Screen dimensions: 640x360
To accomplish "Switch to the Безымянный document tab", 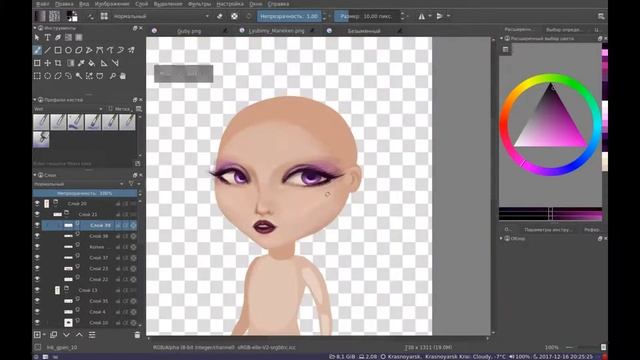I will pyautogui.click(x=364, y=31).
